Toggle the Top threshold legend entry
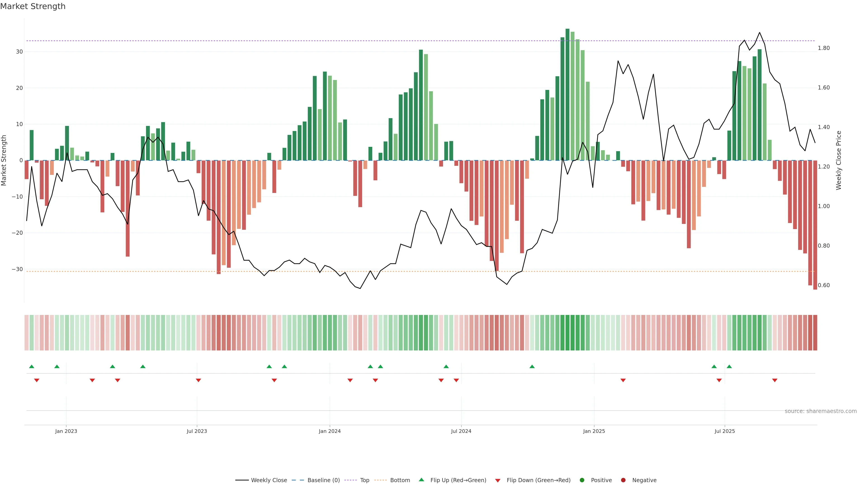Image resolution: width=868 pixels, height=488 pixels. [x=364, y=480]
